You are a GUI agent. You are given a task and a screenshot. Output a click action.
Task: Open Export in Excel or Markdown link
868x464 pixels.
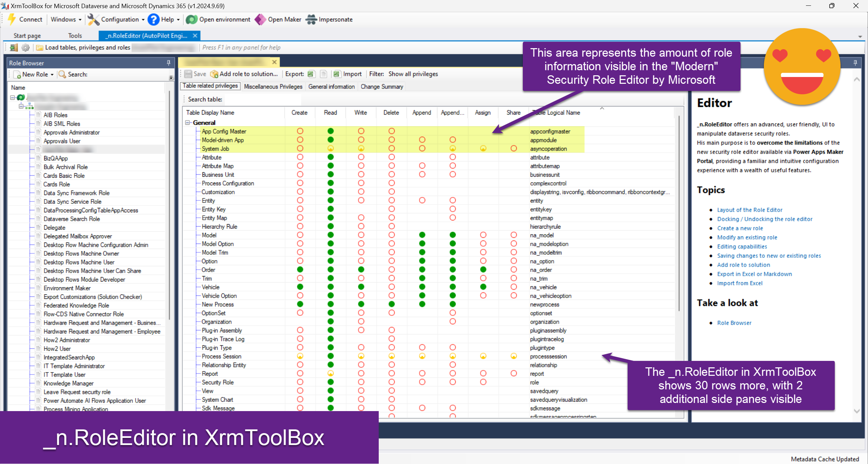point(754,274)
